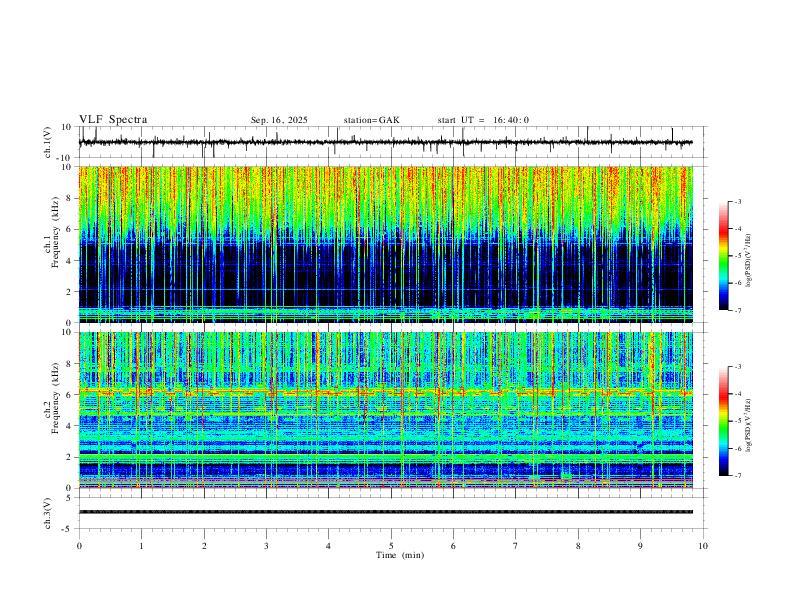Click the "-7" label on ch.2 color scale
This screenshot has height=612, width=792.
(737, 476)
